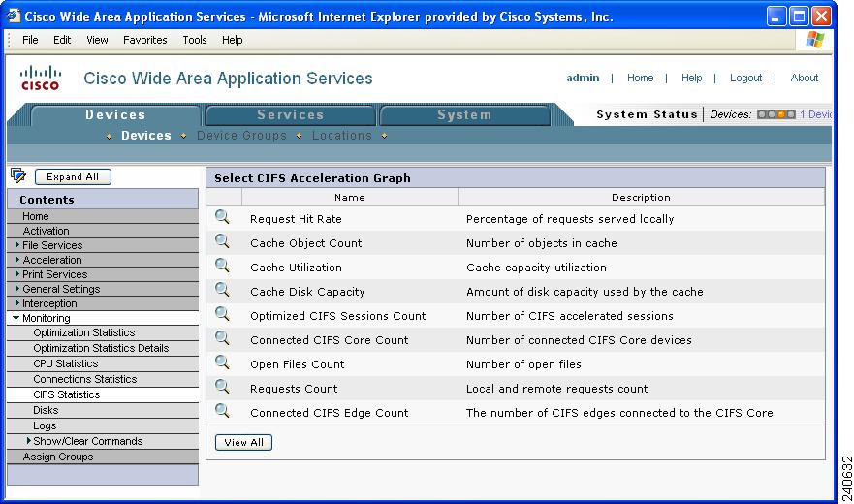Open the Device Groups sub-tab
854x504 pixels.
[x=241, y=135]
